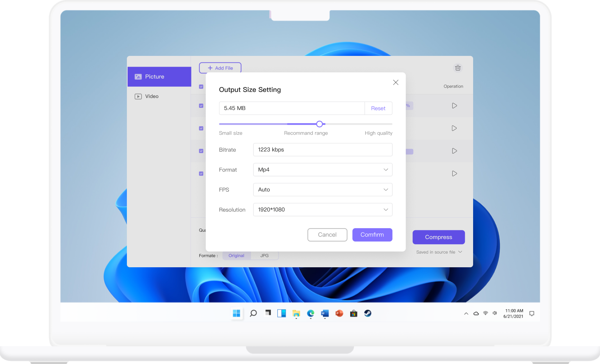Toggle the fourth file row checkbox
The image size is (600, 364).
pos(201,173)
